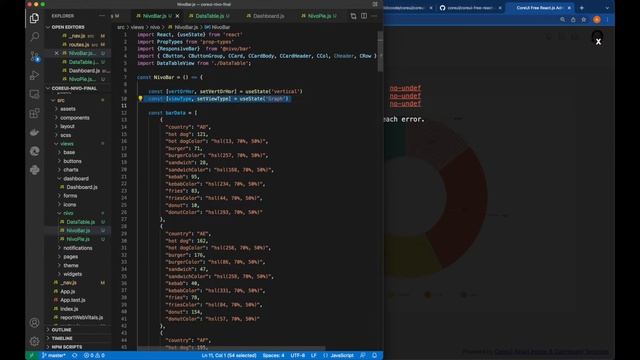Open the Explorer view in activity bar

click(x=35, y=18)
